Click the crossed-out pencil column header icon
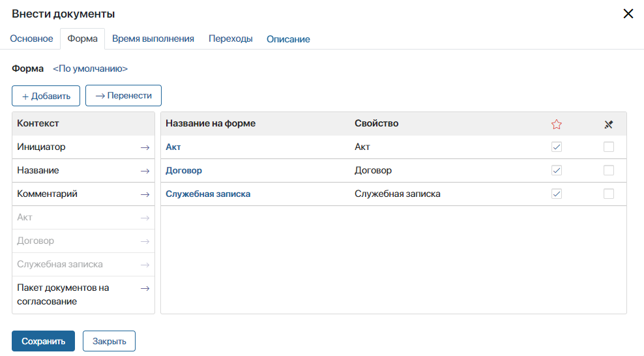This screenshot has height=356, width=644. [609, 124]
